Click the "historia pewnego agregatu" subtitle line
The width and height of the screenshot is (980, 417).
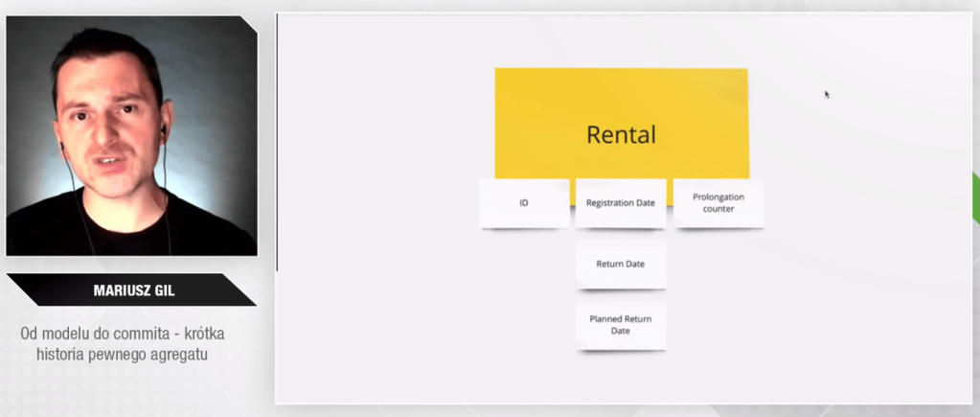pyautogui.click(x=122, y=355)
